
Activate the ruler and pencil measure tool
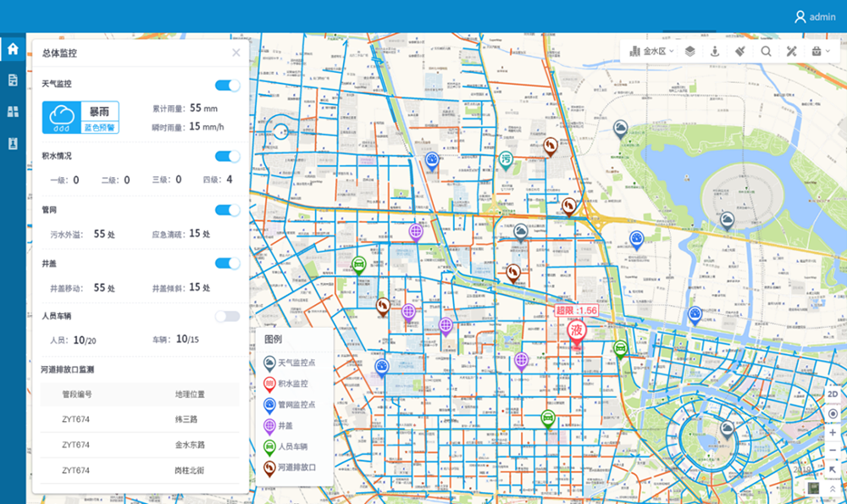pos(791,52)
